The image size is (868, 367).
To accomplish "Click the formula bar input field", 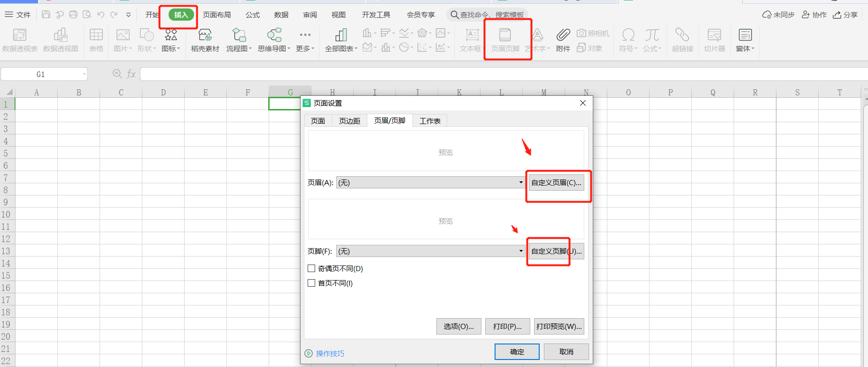I will (504, 74).
